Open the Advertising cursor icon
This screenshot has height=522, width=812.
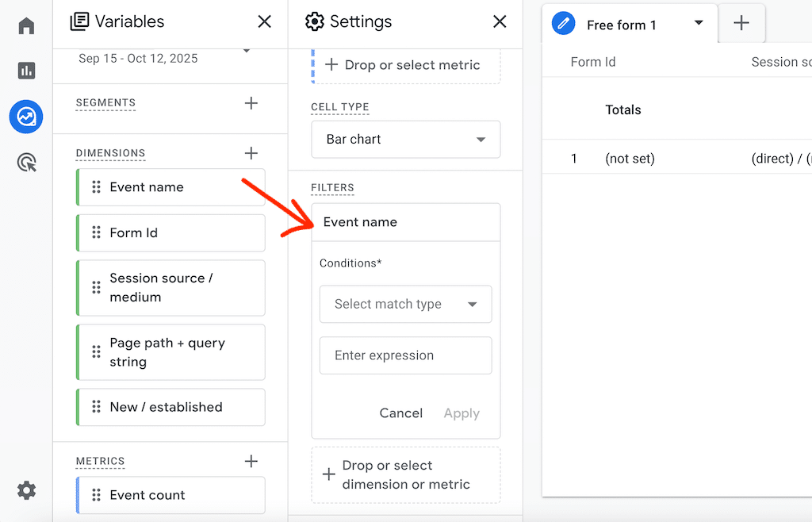[26, 163]
